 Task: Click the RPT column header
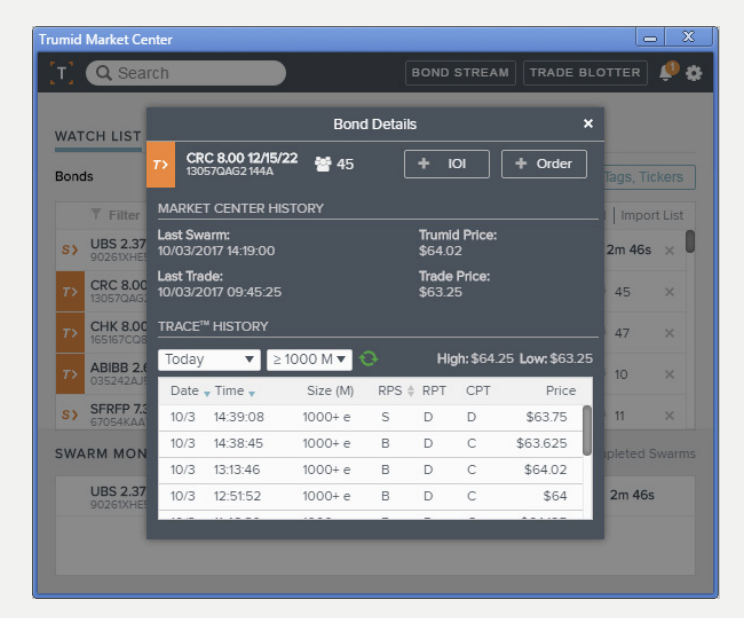pos(434,391)
